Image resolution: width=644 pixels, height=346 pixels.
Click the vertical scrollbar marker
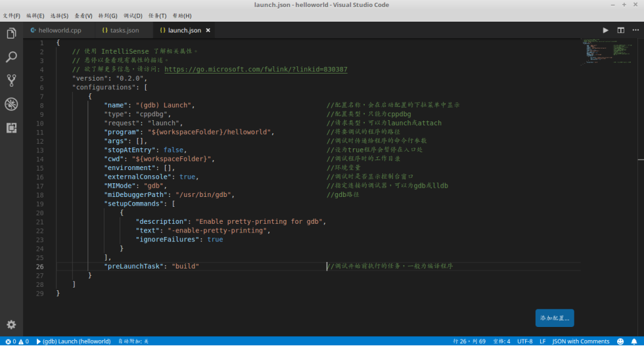pyautogui.click(x=641, y=160)
